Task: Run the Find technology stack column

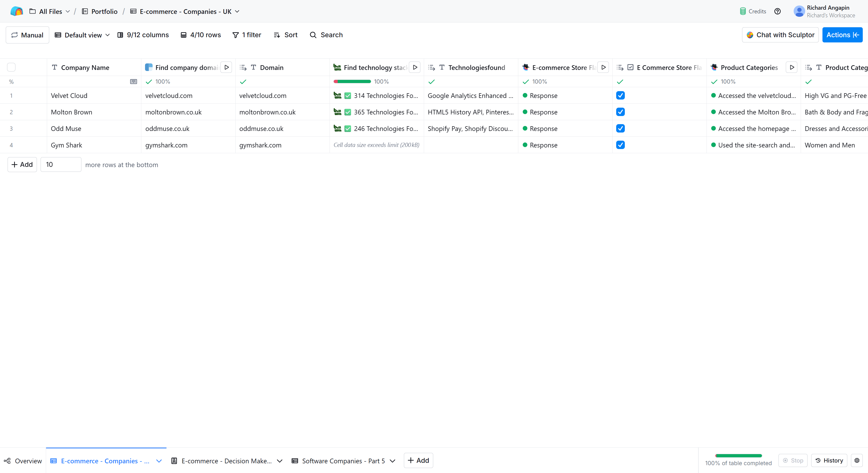Action: click(x=415, y=67)
